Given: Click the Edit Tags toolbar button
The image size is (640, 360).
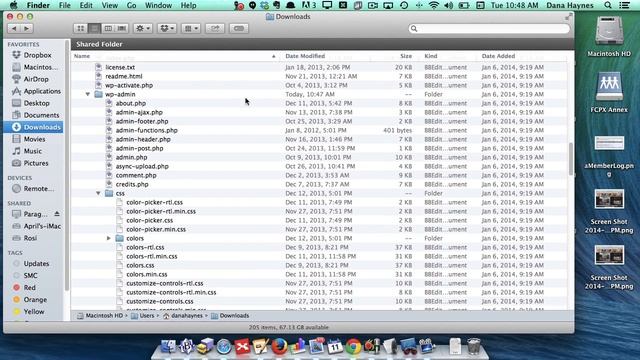Looking at the screenshot, I should pos(239,29).
